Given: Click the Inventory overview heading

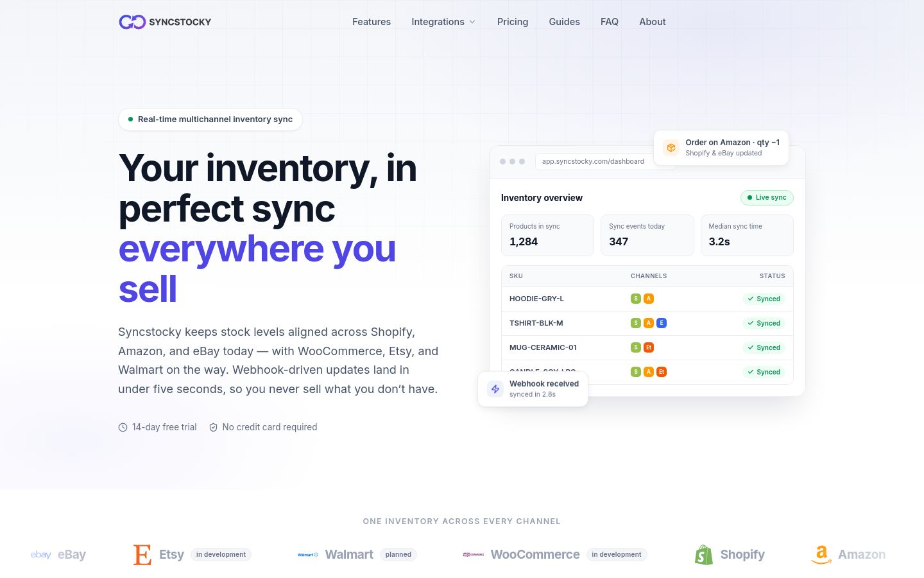Looking at the screenshot, I should click(x=542, y=198).
